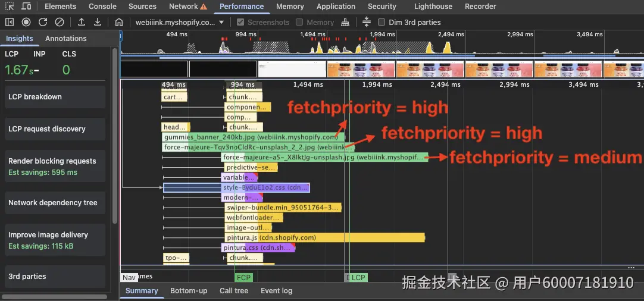644x301 pixels.
Task: Expand the 3rd parties insight
Action: (55, 277)
